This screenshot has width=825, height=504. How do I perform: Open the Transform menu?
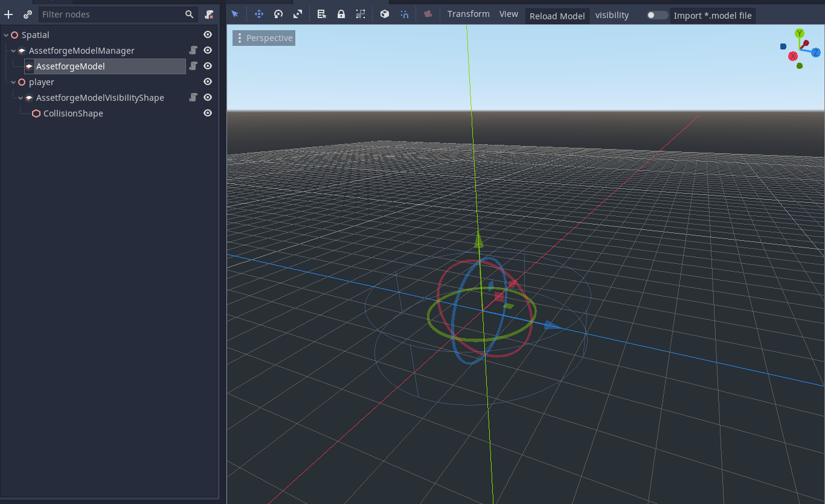tap(468, 13)
